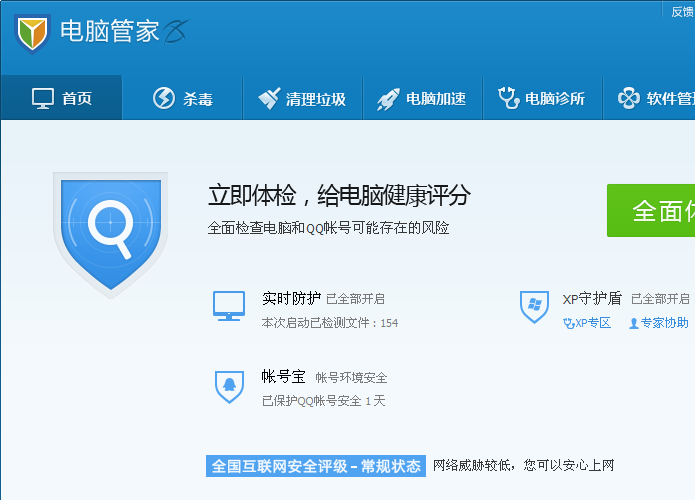Click the 实时防护 monitor icon

[229, 306]
